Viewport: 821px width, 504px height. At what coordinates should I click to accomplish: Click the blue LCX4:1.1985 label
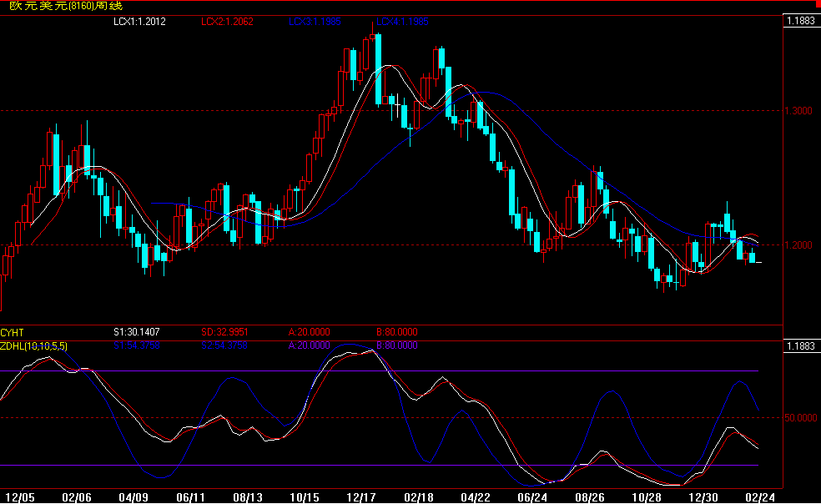click(402, 22)
